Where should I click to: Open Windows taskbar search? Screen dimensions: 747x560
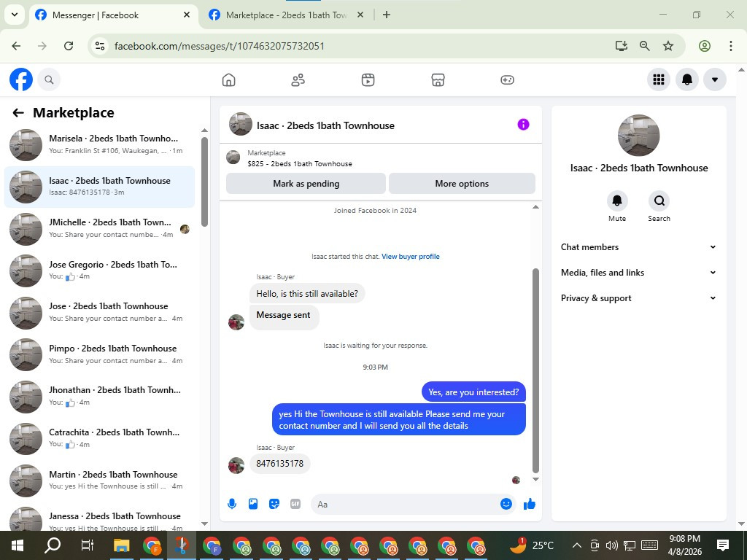pos(53,545)
